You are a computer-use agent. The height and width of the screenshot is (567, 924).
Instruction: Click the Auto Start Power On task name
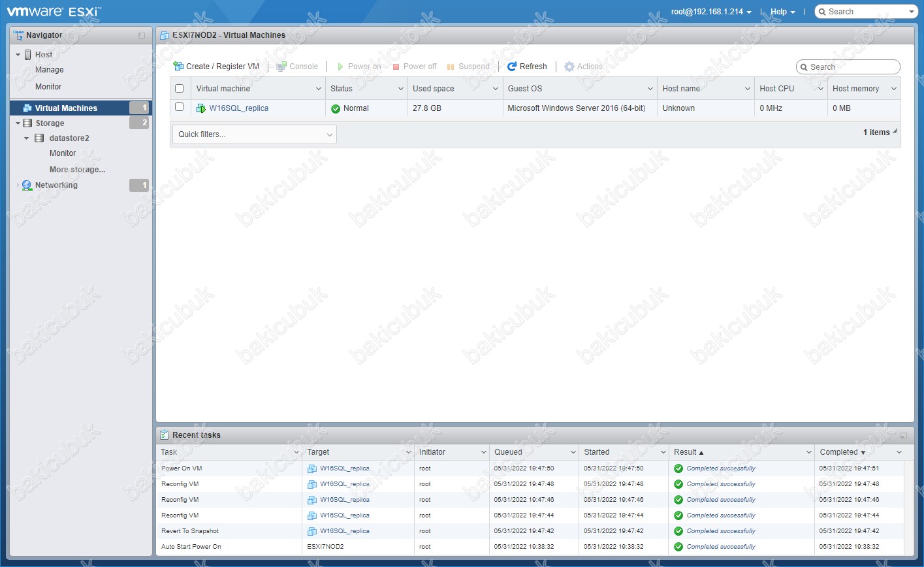[191, 547]
